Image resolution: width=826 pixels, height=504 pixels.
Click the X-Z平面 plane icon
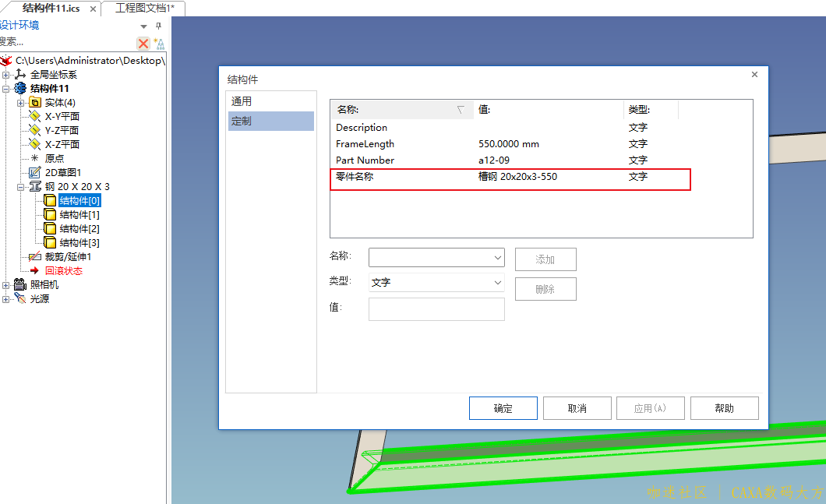[35, 144]
